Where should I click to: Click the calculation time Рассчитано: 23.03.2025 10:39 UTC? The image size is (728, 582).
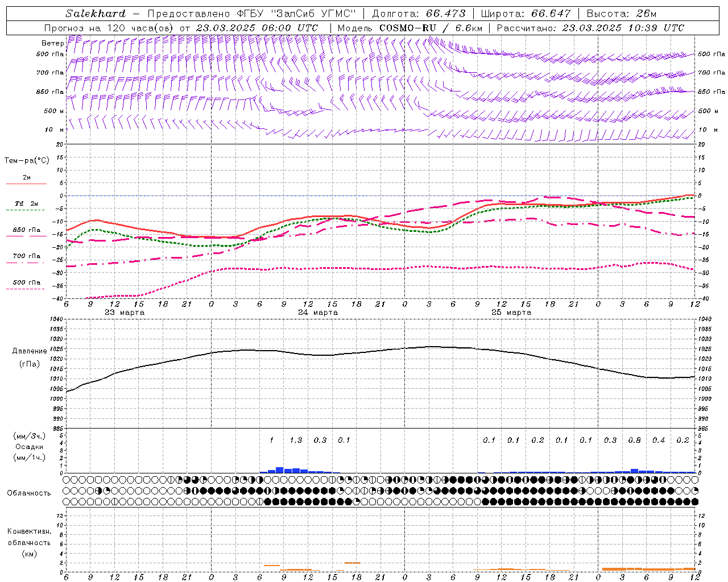pyautogui.click(x=590, y=28)
